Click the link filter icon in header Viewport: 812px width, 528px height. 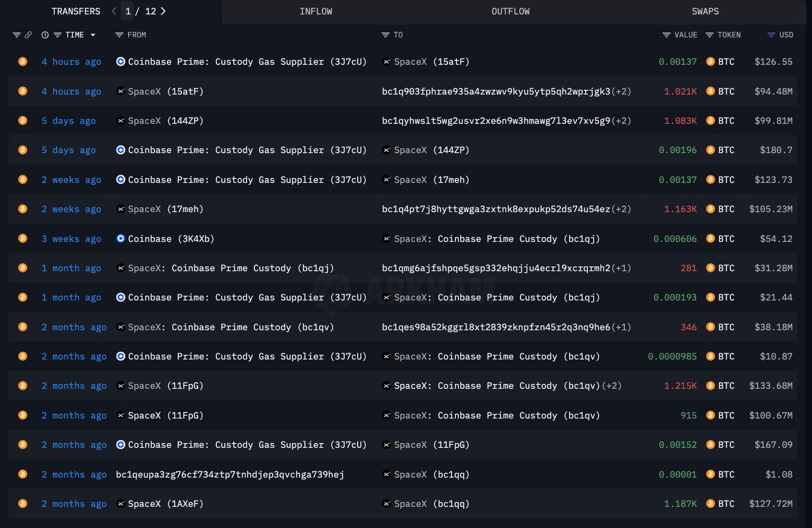coord(28,35)
